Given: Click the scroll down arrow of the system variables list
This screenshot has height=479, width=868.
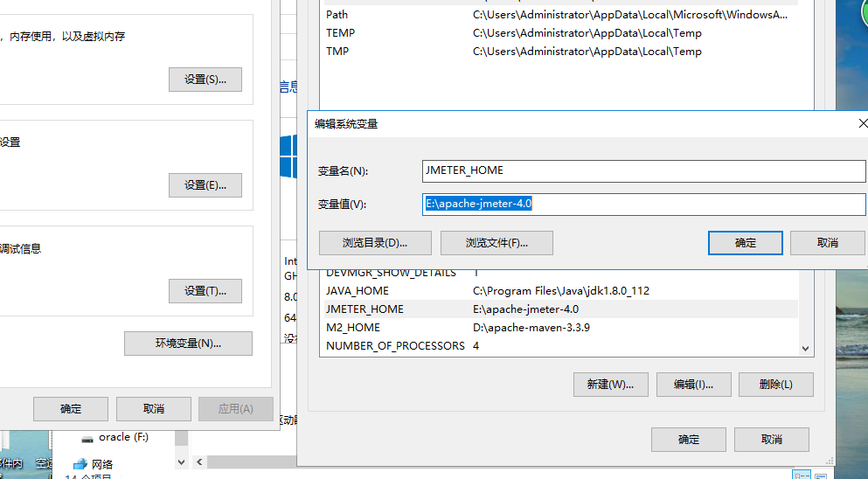Looking at the screenshot, I should coord(805,348).
